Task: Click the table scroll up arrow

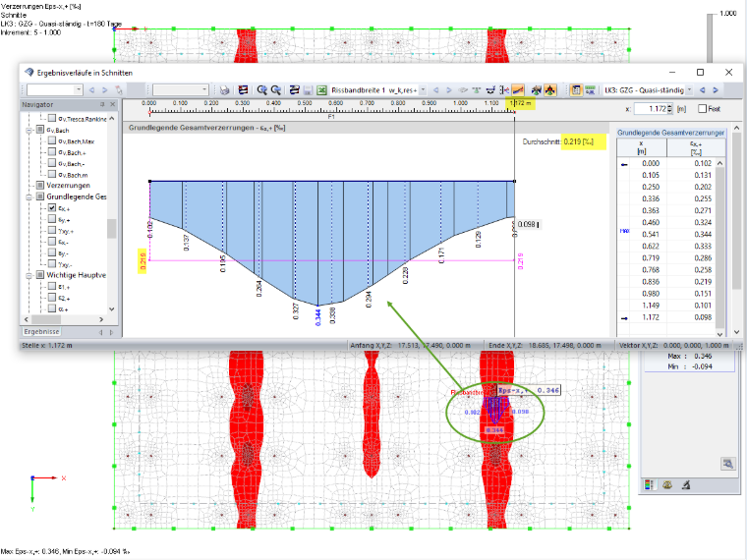Action: [719, 163]
